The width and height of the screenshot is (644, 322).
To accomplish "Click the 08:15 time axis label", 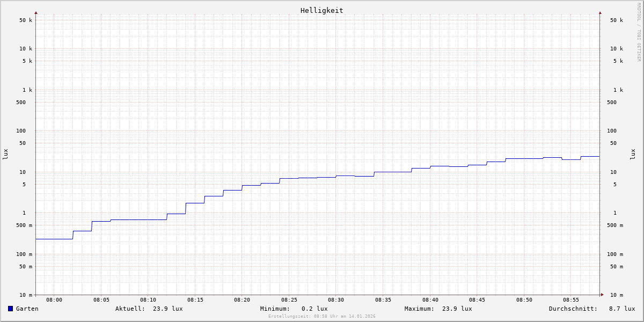I will coord(195,300).
